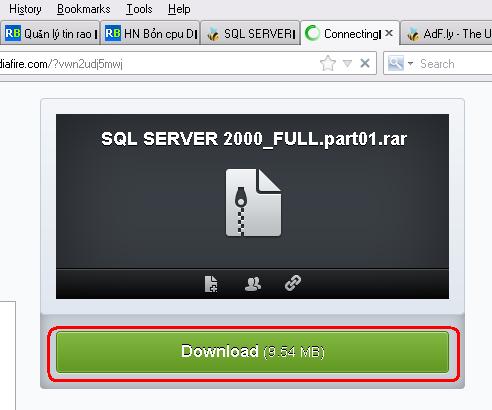The width and height of the screenshot is (492, 410).
Task: Open the Tools menu
Action: click(139, 9)
